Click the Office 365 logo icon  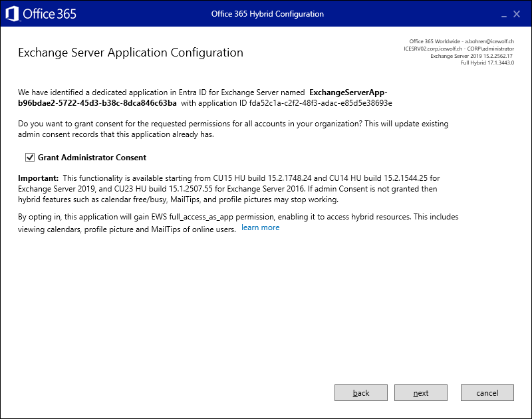tap(12, 14)
